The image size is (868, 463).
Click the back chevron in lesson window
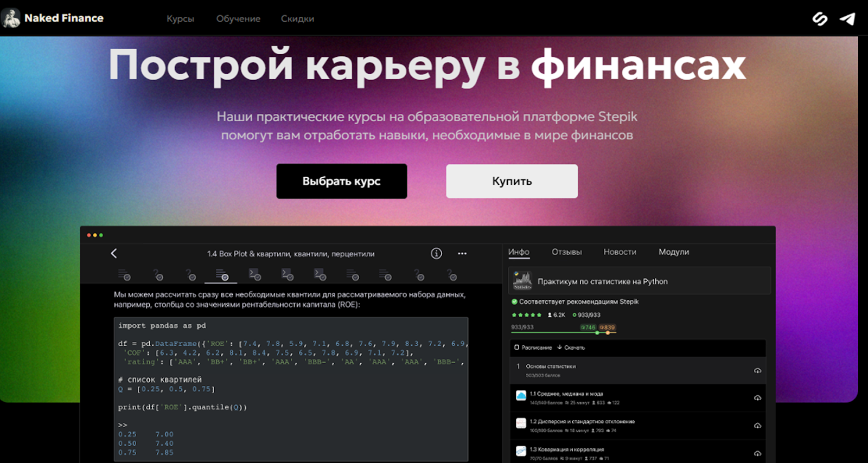point(114,253)
